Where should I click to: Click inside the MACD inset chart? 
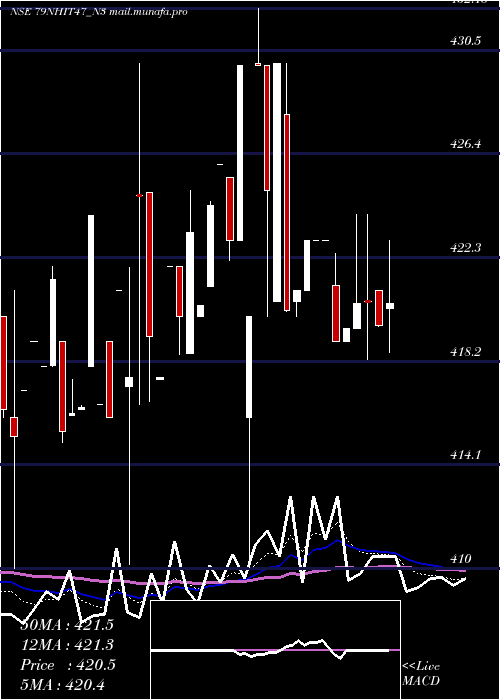(275, 650)
